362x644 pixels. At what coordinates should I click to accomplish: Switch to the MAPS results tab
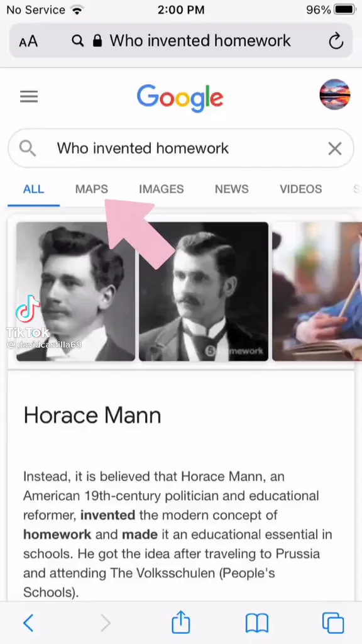click(92, 189)
